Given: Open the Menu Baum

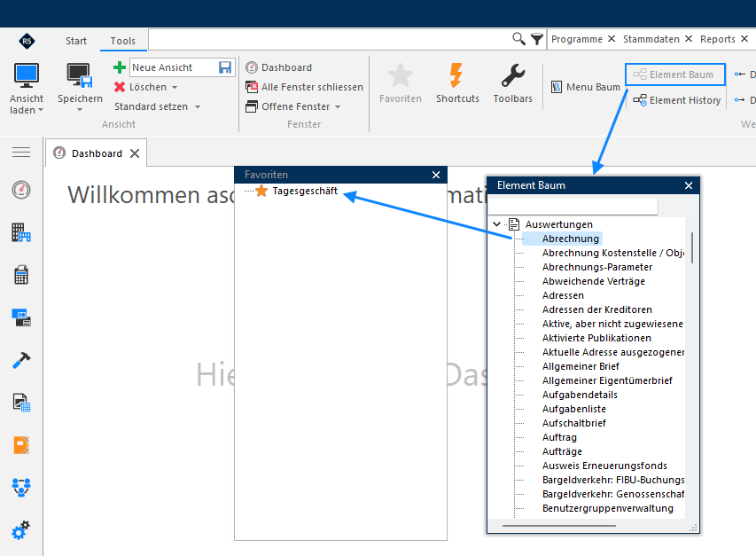Looking at the screenshot, I should (586, 87).
